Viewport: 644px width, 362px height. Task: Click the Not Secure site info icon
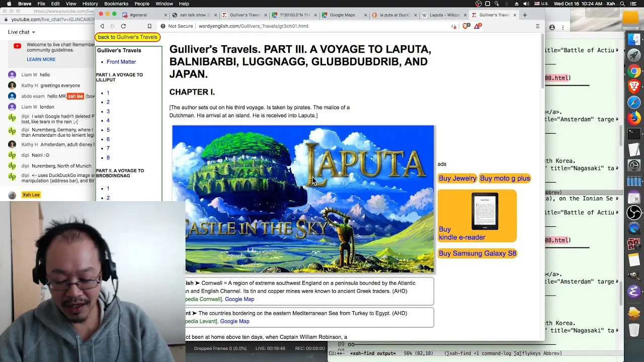click(163, 26)
